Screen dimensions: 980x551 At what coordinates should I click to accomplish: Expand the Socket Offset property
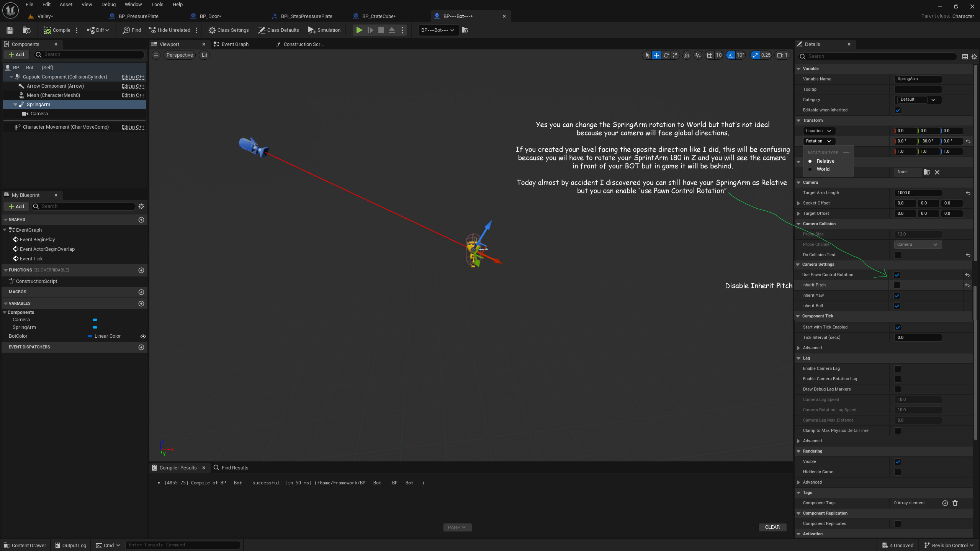coord(798,203)
